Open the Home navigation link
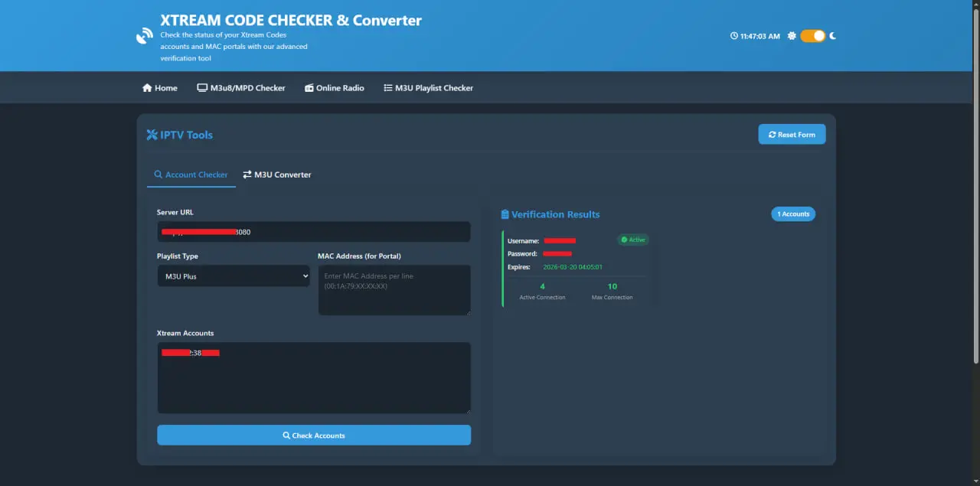980x486 pixels. [x=160, y=88]
